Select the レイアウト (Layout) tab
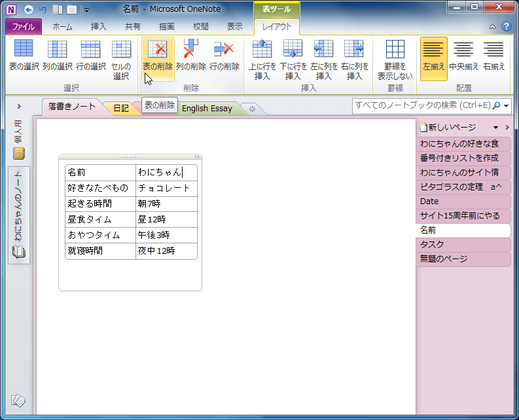Image resolution: width=519 pixels, height=420 pixels. click(277, 27)
